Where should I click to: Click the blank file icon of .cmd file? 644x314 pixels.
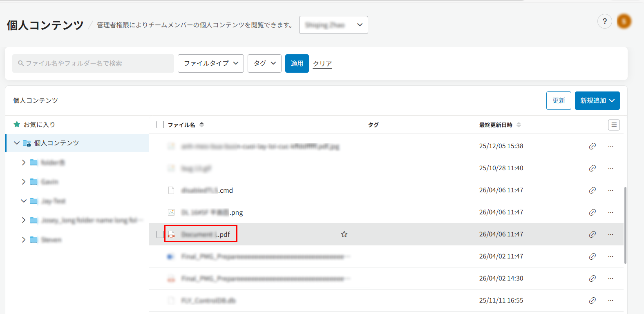pos(171,190)
